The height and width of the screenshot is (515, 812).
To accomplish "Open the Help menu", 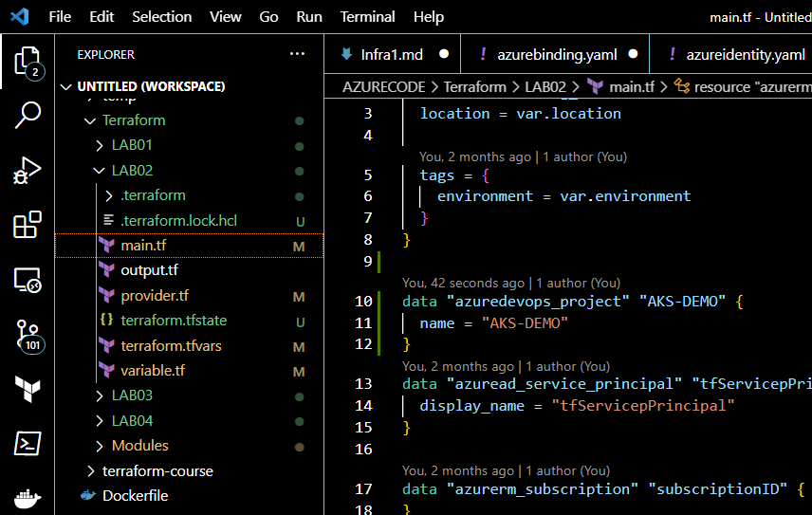I will [428, 16].
